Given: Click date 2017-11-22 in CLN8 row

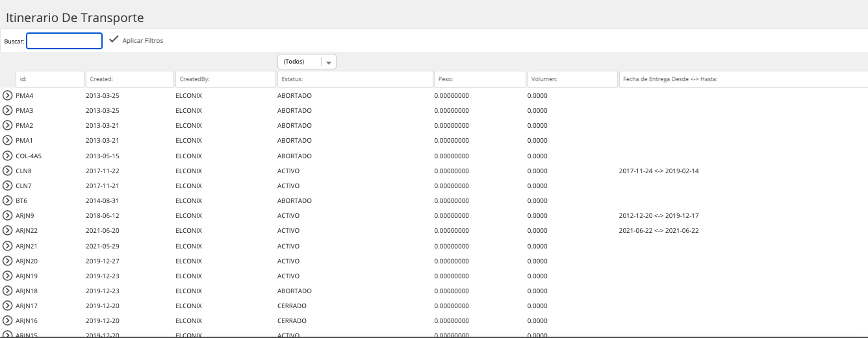Looking at the screenshot, I should click(101, 171).
